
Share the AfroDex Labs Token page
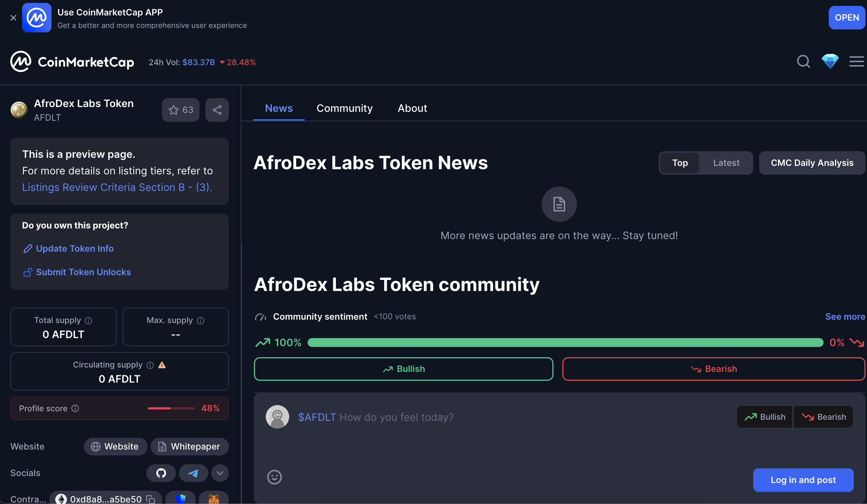[x=217, y=110]
